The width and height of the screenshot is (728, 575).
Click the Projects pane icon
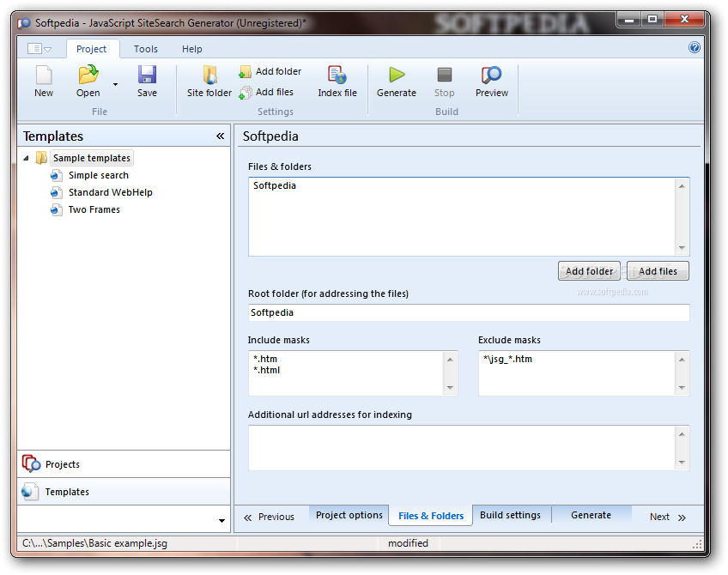point(31,463)
